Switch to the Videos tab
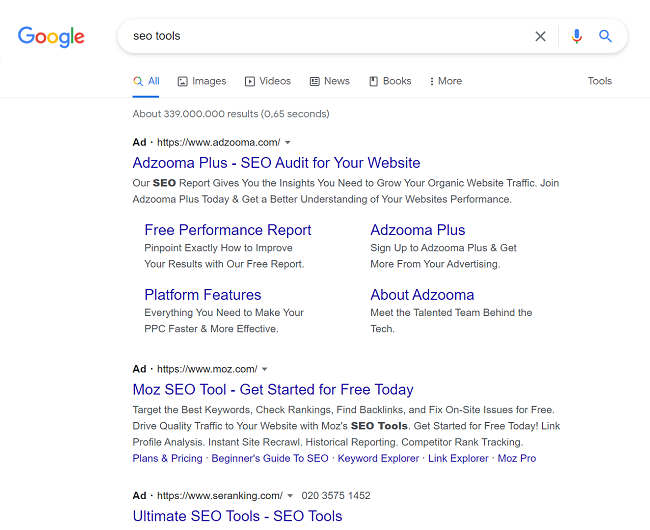This screenshot has height=530, width=650. click(268, 81)
